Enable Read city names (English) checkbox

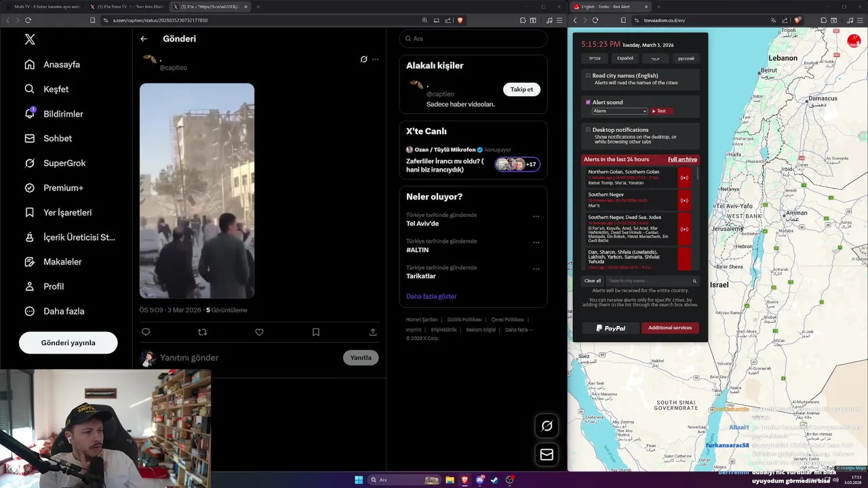588,75
